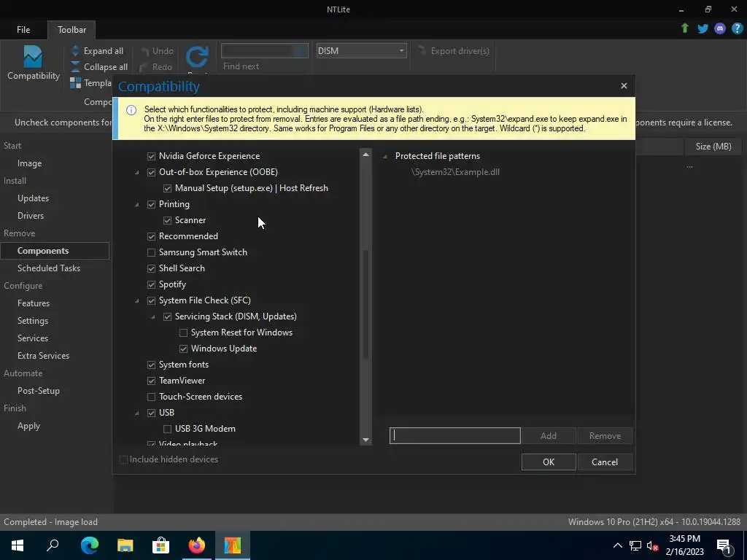Viewport: 747px width, 560px height.
Task: Go to Components in sidebar
Action: (55, 251)
